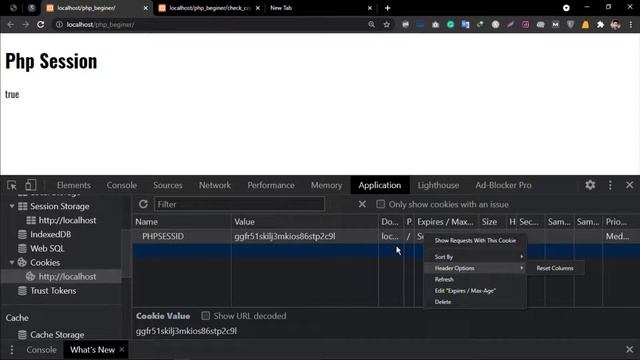Reload the localhost page
The height and width of the screenshot is (360, 640).
pos(40,24)
